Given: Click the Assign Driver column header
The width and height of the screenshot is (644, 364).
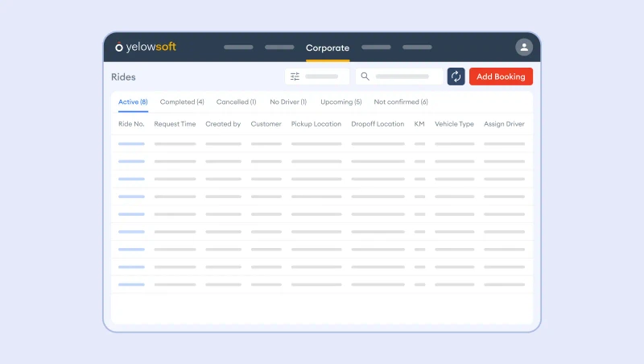Looking at the screenshot, I should [505, 124].
